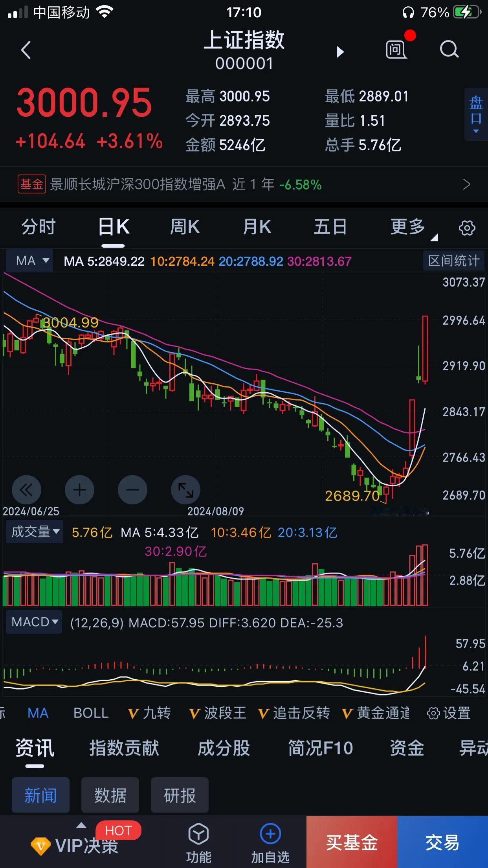
Task: Zoom out chart with minus icon
Action: pyautogui.click(x=132, y=490)
